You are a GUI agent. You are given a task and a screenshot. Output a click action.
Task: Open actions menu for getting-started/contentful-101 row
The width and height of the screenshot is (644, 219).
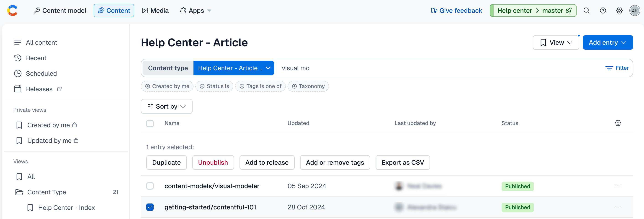pyautogui.click(x=618, y=207)
